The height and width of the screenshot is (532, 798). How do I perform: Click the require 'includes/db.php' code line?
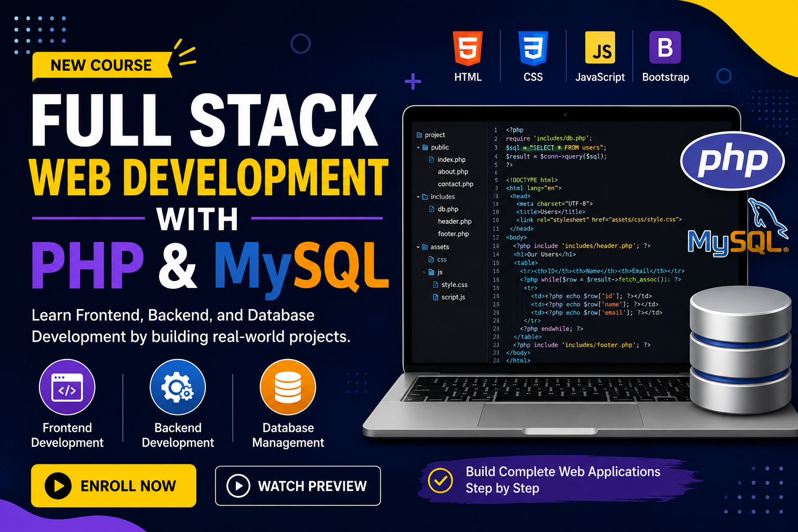coord(549,139)
